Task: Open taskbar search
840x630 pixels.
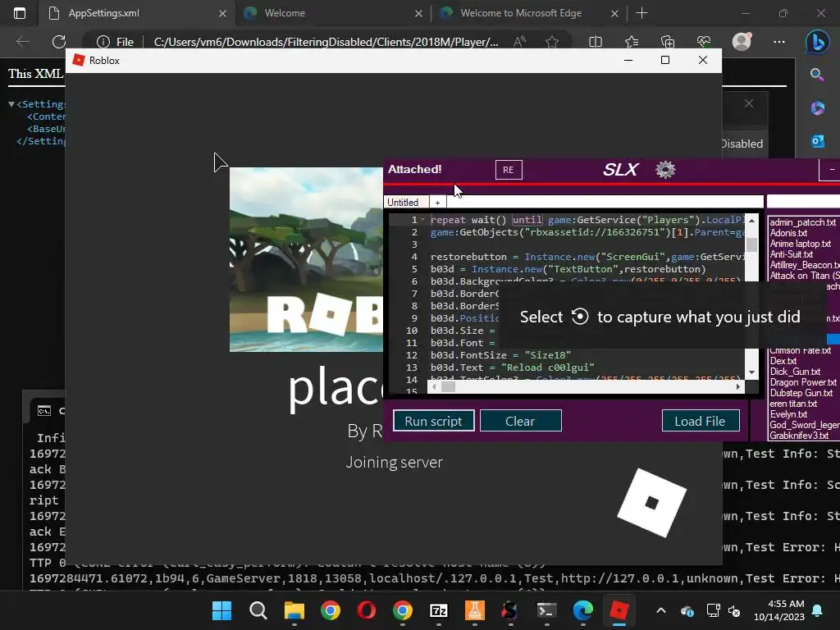Action: click(258, 610)
